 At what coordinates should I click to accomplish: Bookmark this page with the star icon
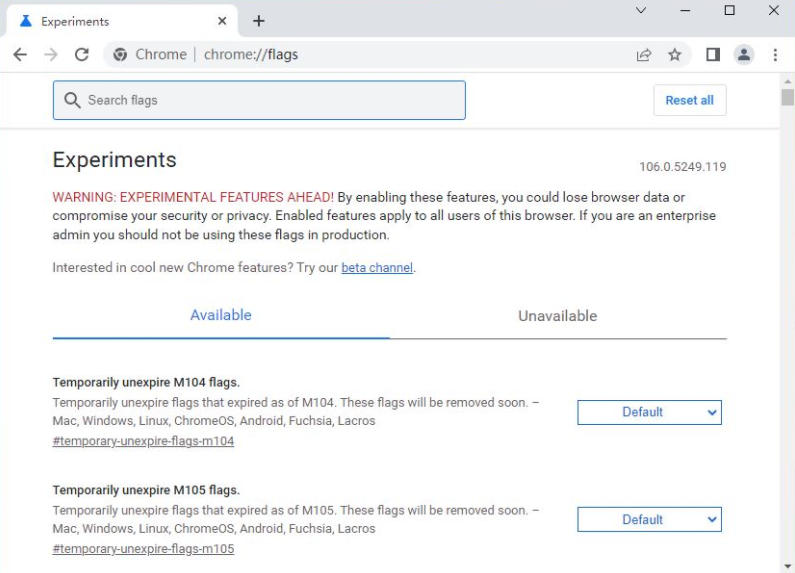tap(674, 54)
